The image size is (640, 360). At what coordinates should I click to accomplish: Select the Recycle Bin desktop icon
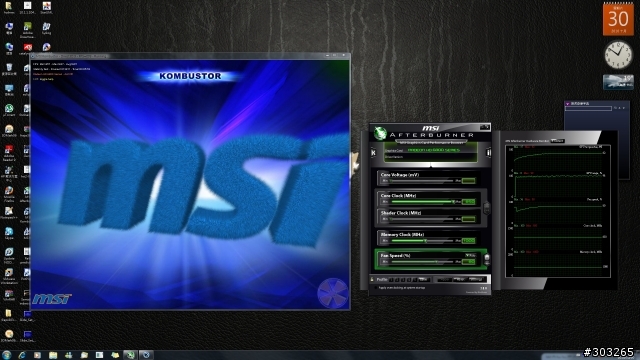coord(9,69)
